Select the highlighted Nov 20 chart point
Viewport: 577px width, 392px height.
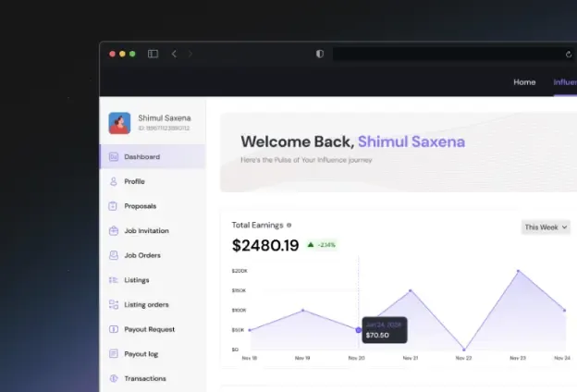pyautogui.click(x=359, y=330)
